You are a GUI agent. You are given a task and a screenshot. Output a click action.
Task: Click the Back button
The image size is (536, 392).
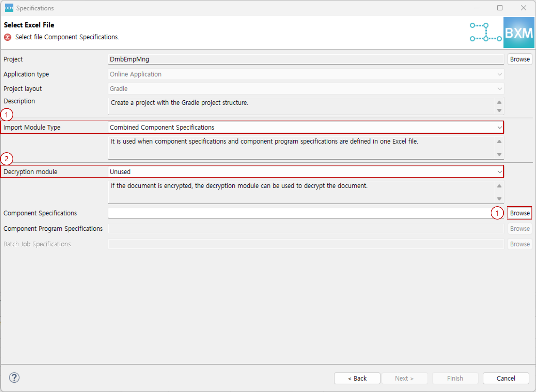coord(357,378)
